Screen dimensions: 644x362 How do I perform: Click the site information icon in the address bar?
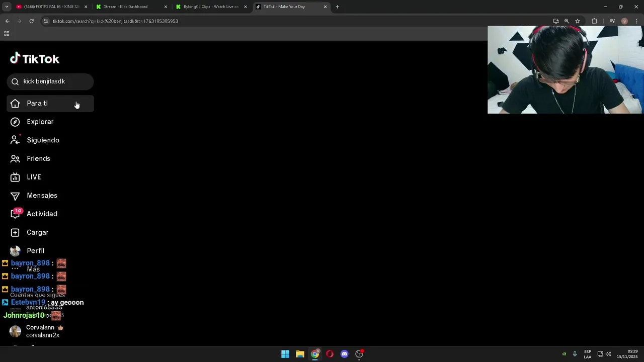pyautogui.click(x=46, y=21)
